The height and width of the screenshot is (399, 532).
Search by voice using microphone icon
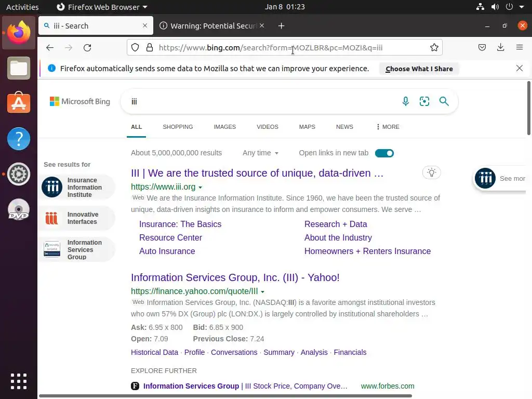click(405, 101)
